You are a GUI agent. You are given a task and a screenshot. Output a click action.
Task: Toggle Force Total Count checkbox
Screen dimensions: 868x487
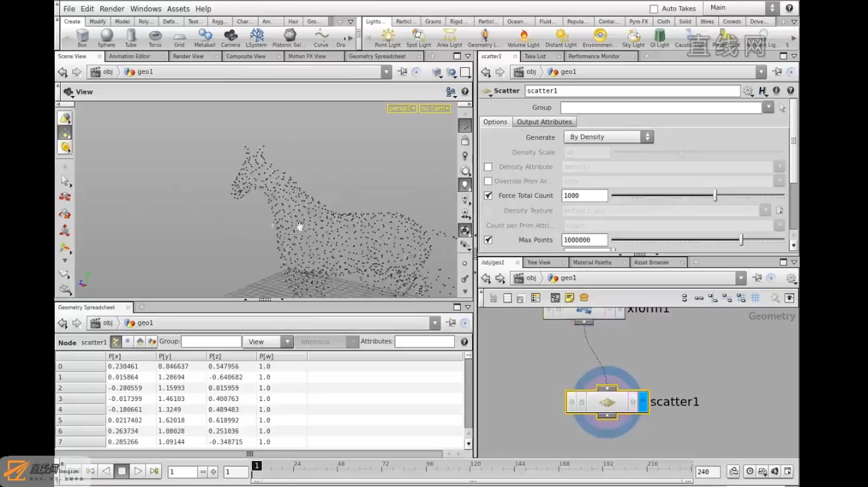(x=488, y=195)
